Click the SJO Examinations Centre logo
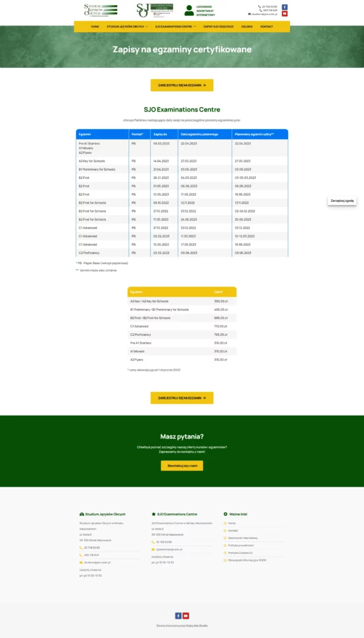Viewport: 364px width, 638px height. coord(155,10)
